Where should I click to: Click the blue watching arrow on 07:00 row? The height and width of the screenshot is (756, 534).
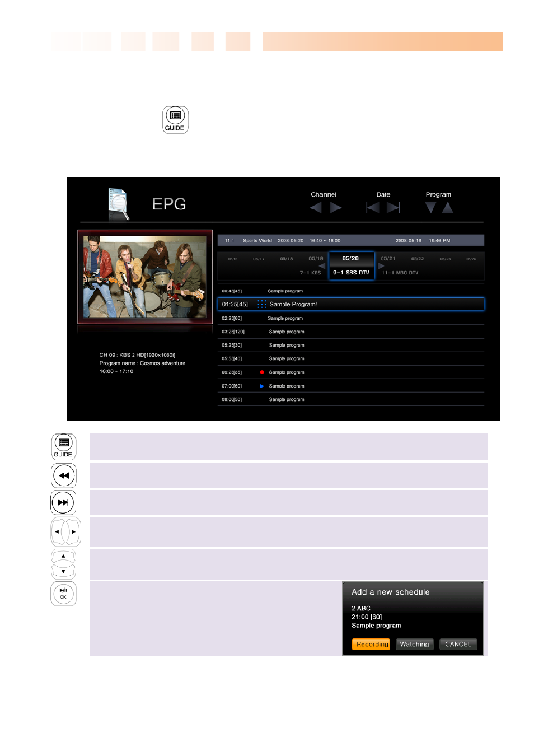click(262, 386)
